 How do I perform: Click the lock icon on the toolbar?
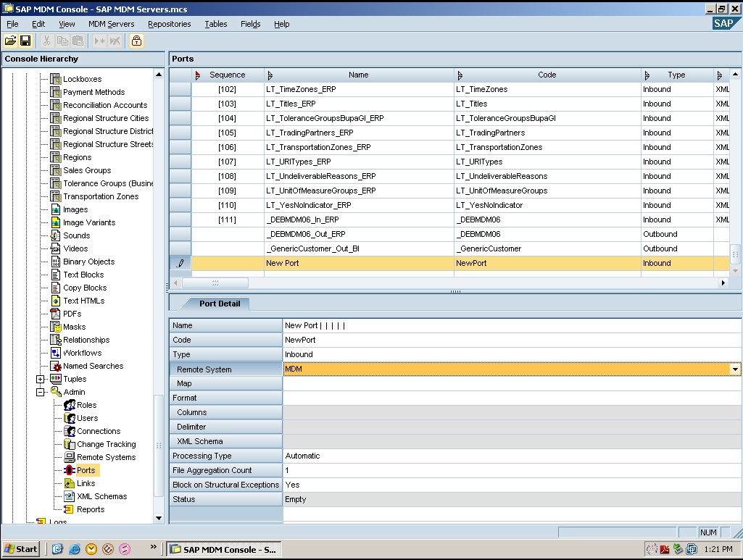135,41
